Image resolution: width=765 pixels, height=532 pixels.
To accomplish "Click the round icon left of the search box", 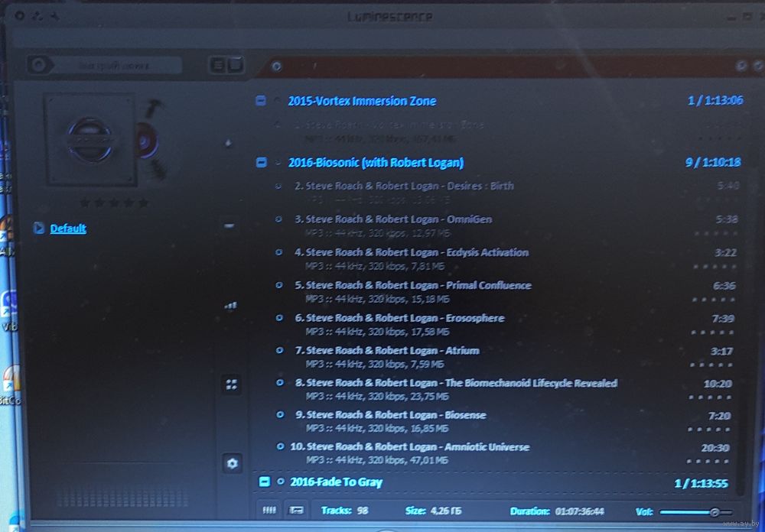I will [39, 65].
